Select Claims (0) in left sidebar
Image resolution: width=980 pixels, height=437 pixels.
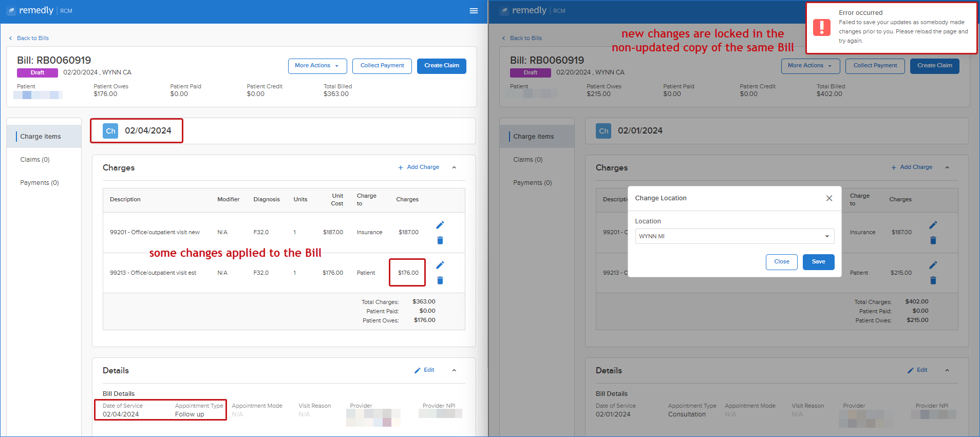pyautogui.click(x=35, y=160)
